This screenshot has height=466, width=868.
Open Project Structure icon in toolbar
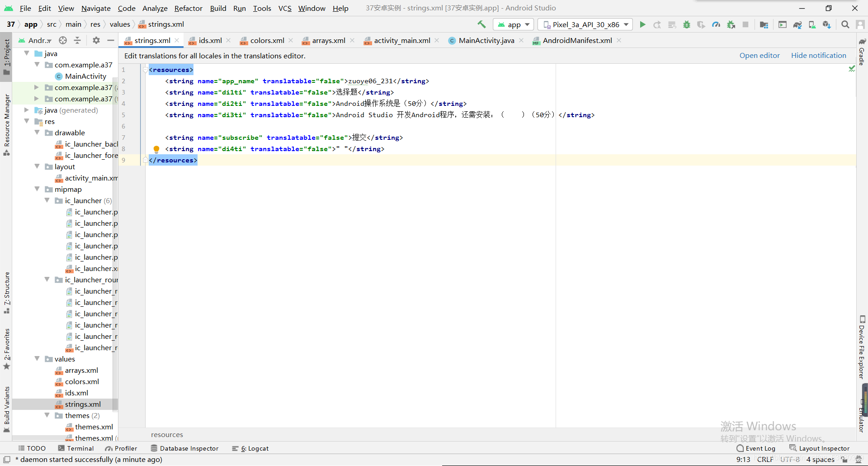pyautogui.click(x=764, y=24)
